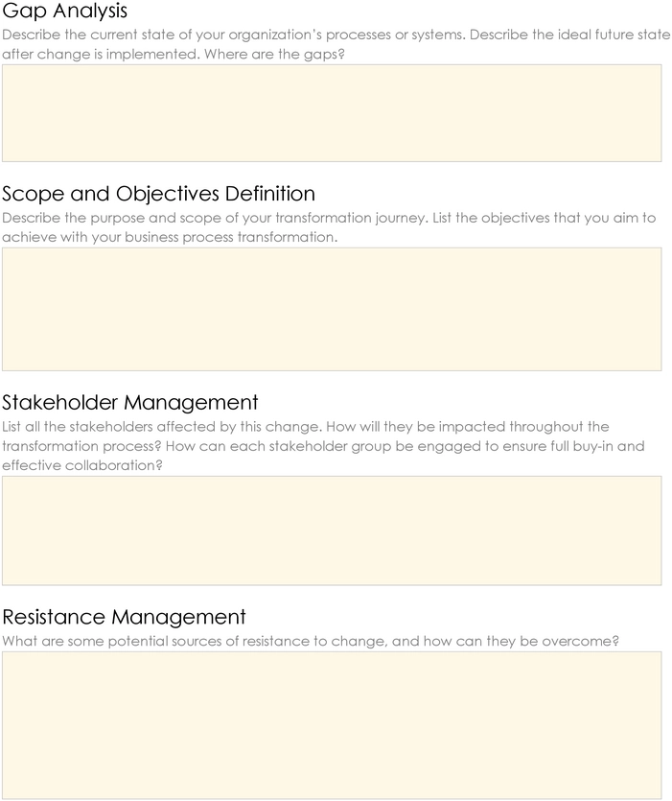Click the word 'Analysis' in the first heading
Image resolution: width=672 pixels, height=801 pixels.
coord(90,11)
